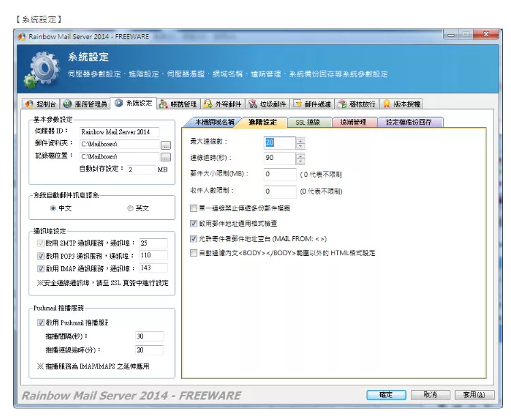Click the 郵件大小限制 input field
Image resolution: width=511 pixels, height=420 pixels.
[279, 174]
